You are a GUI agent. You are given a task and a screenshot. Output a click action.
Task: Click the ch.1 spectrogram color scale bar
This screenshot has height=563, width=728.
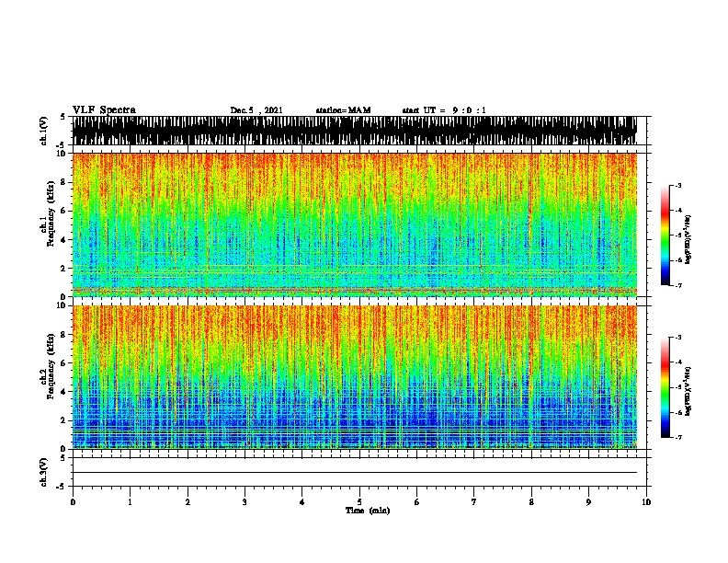[x=665, y=236]
